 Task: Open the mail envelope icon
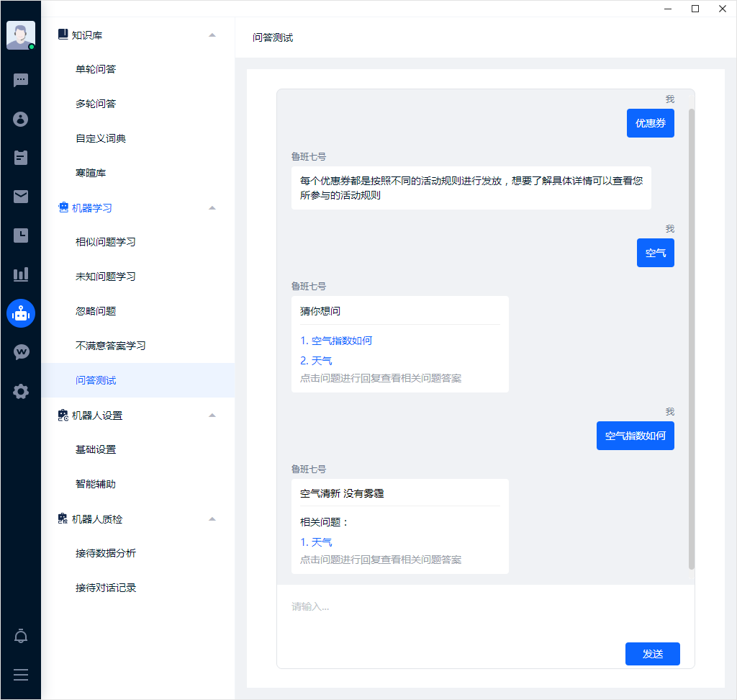(21, 197)
